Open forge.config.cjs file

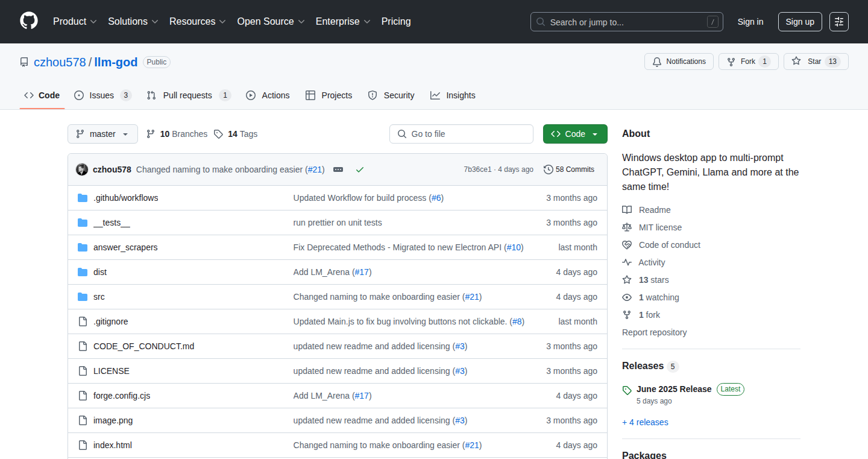click(x=122, y=396)
